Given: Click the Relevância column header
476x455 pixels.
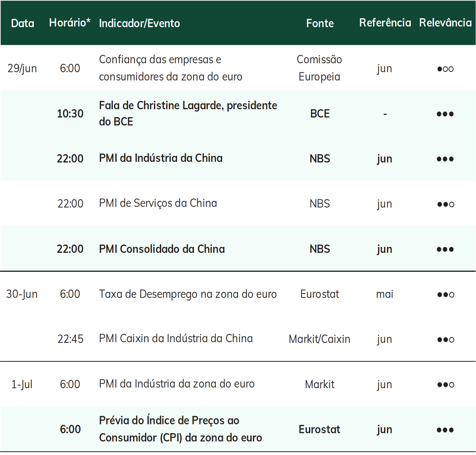Looking at the screenshot, I should (445, 23).
